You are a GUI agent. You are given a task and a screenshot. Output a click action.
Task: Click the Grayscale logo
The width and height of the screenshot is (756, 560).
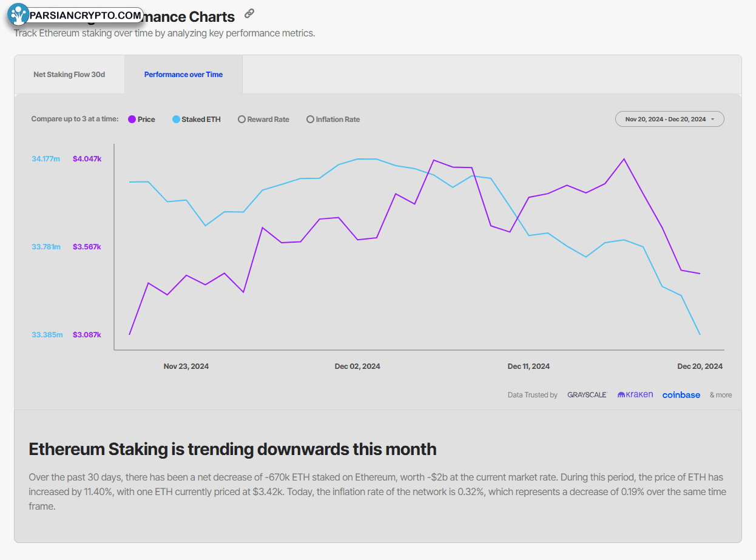[x=587, y=395]
